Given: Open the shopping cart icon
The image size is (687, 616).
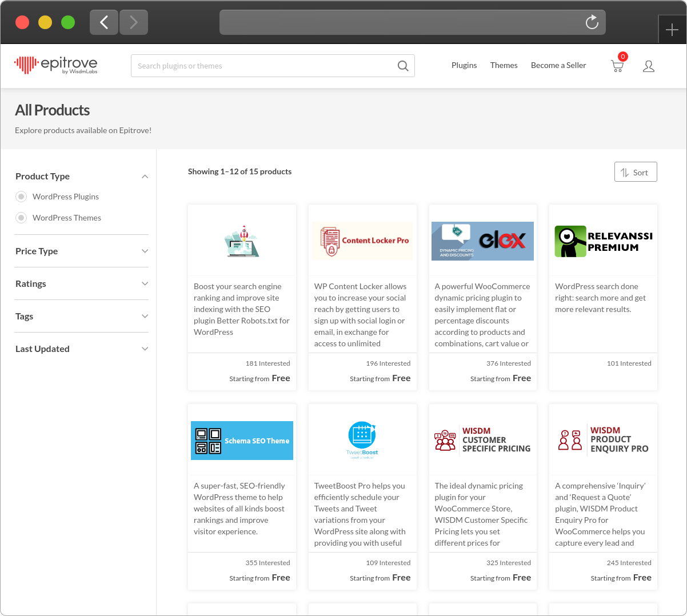Looking at the screenshot, I should 617,66.
